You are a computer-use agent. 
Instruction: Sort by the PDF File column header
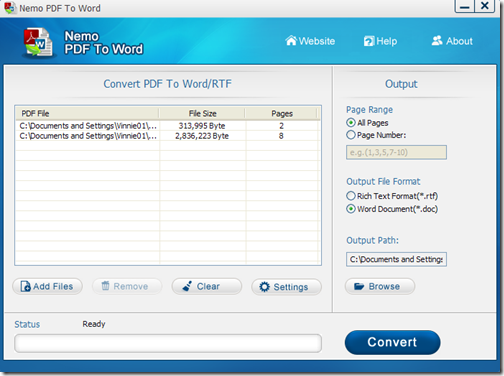click(87, 114)
